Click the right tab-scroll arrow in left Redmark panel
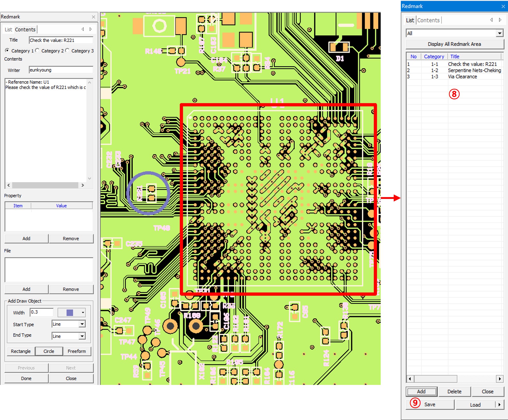Screen dimensions: 508x420 (91, 29)
